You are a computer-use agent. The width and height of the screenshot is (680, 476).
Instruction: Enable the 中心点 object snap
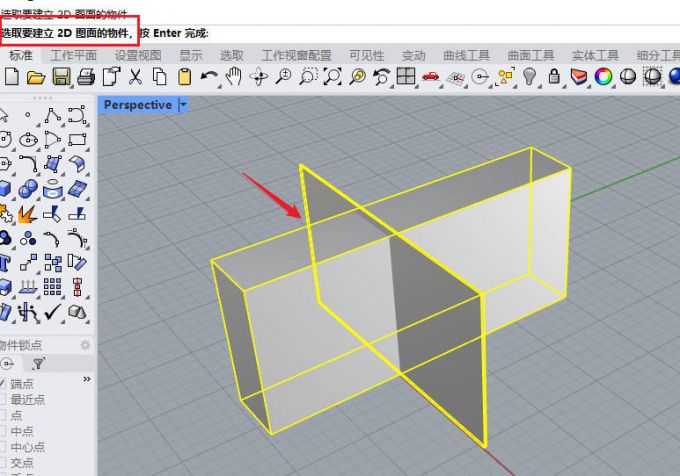pyautogui.click(x=2, y=447)
